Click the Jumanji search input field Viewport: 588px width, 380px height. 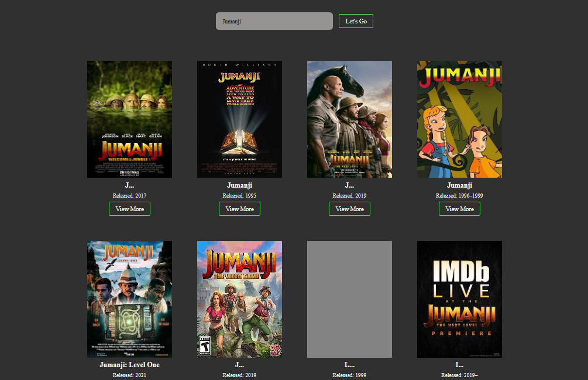click(x=274, y=20)
